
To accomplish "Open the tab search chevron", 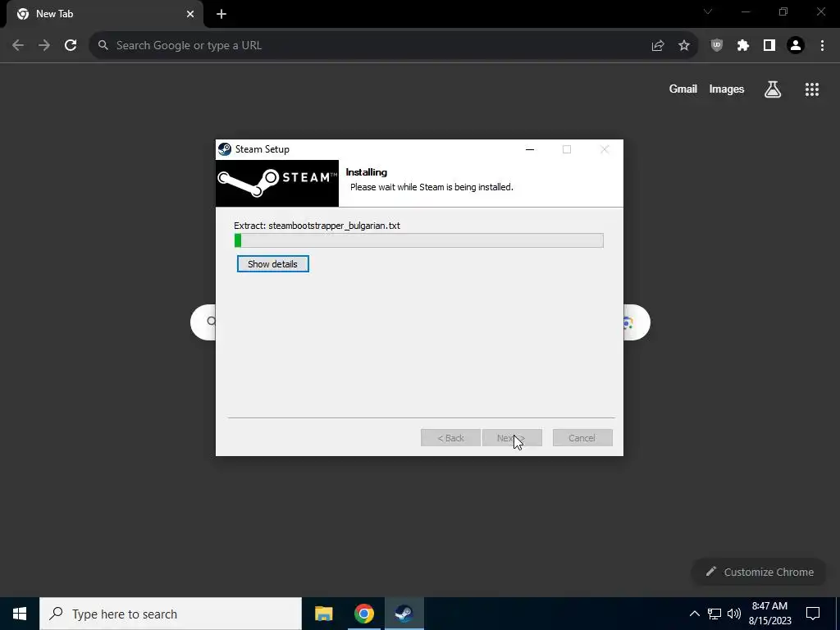I will [x=708, y=11].
